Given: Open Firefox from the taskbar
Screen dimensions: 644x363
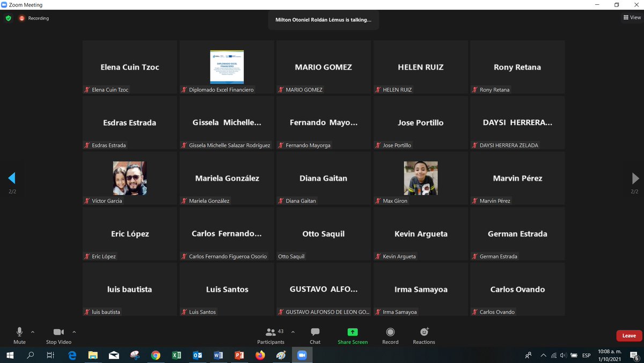Looking at the screenshot, I should tap(260, 355).
